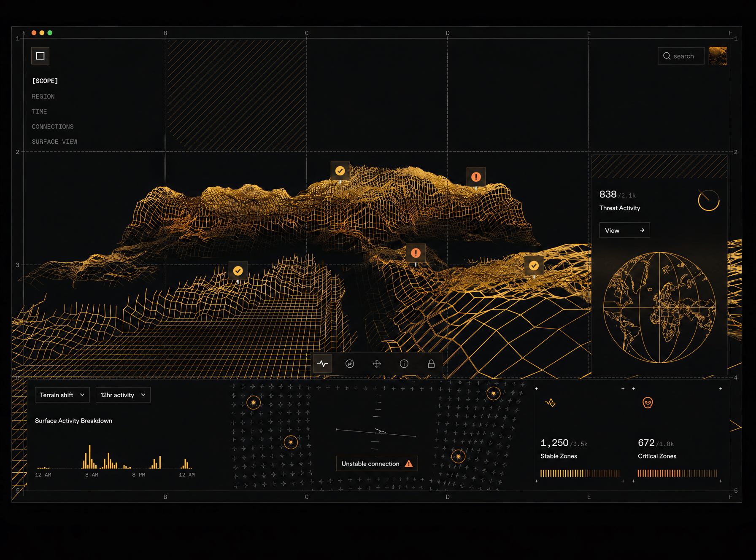Open SURFACE VIEW menu item
756x560 pixels.
[54, 142]
